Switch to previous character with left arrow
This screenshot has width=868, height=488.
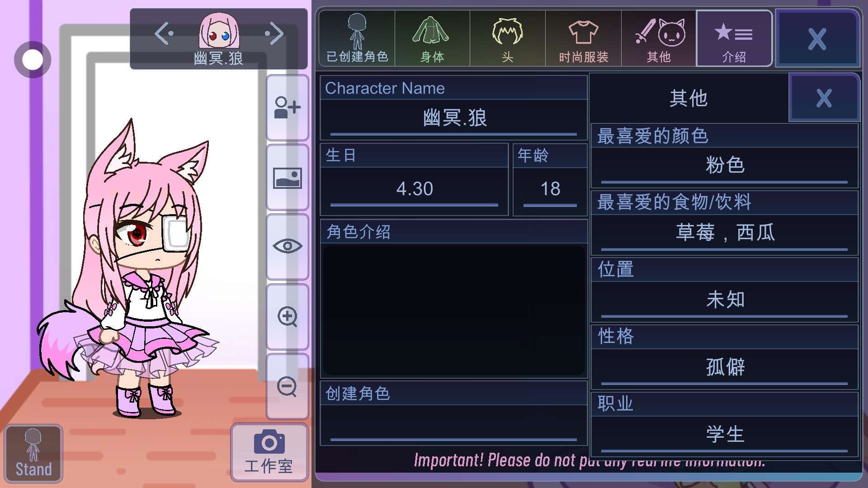pos(164,34)
